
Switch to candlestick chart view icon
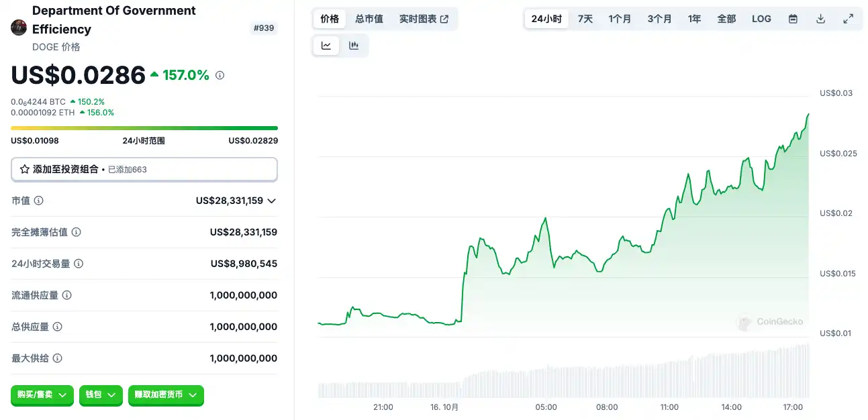click(354, 46)
